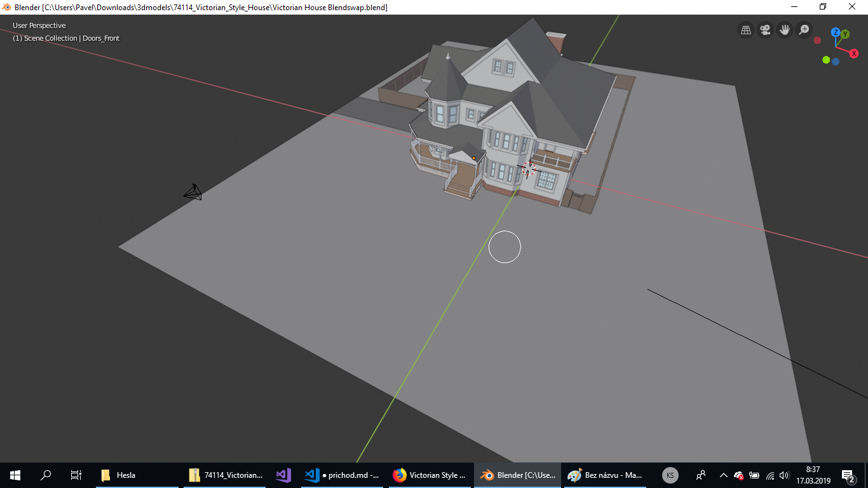The image size is (868, 488).
Task: Expand hidden icons in the system tray
Action: pyautogui.click(x=723, y=475)
